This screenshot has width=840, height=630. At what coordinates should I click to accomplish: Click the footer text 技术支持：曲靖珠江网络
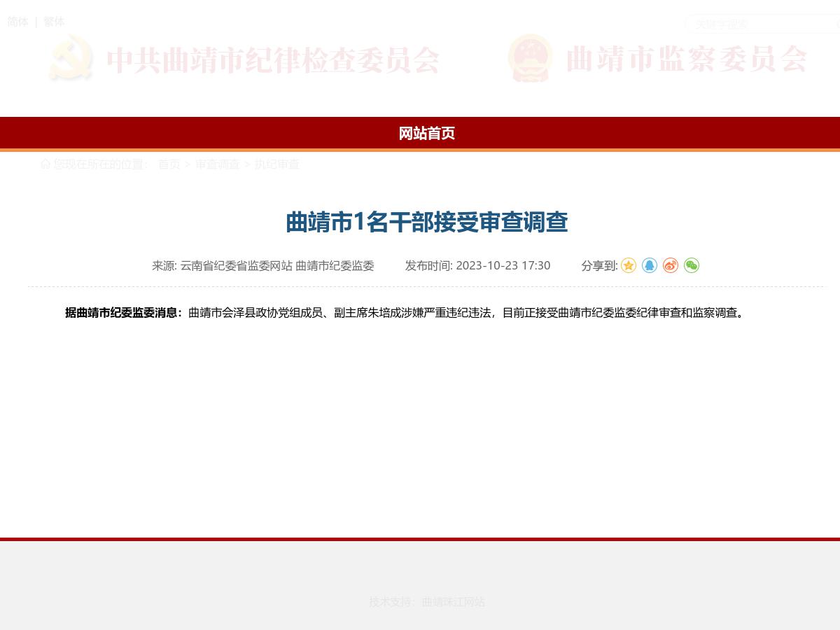[x=427, y=602]
